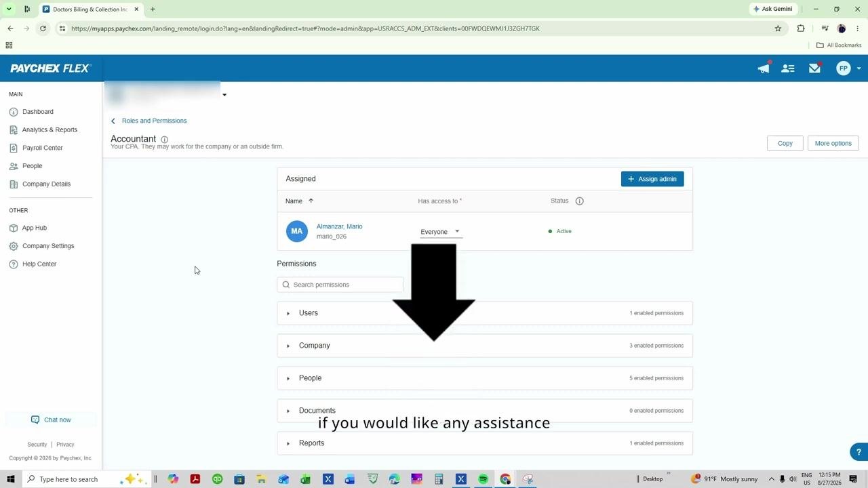
Task: Click the Company Settings gear icon
Action: pos(14,246)
